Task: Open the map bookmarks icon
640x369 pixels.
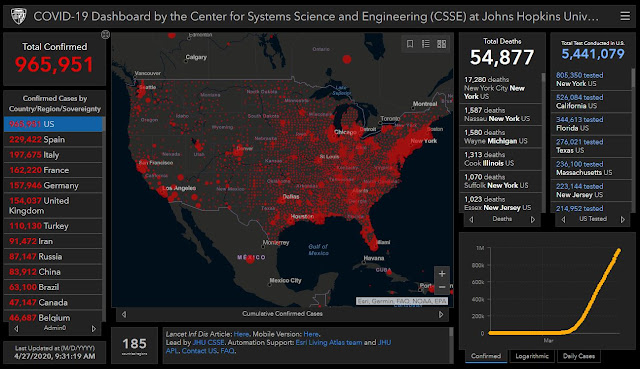Action: coord(410,44)
